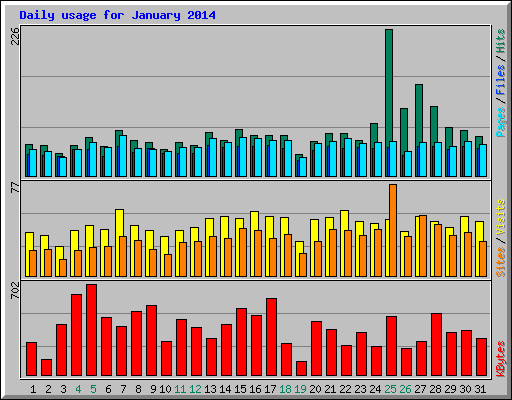Click the green weekend day 19 label
The image size is (512, 400).
pyautogui.click(x=300, y=389)
